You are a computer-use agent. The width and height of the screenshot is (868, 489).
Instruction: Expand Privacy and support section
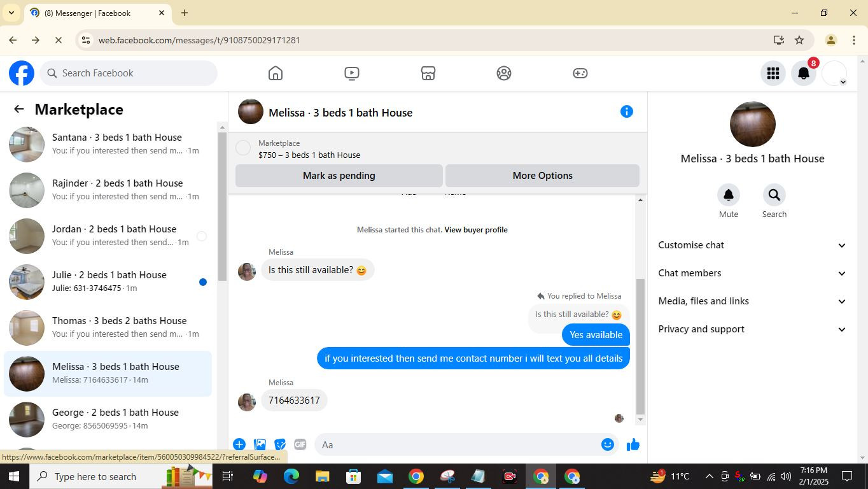pos(752,329)
